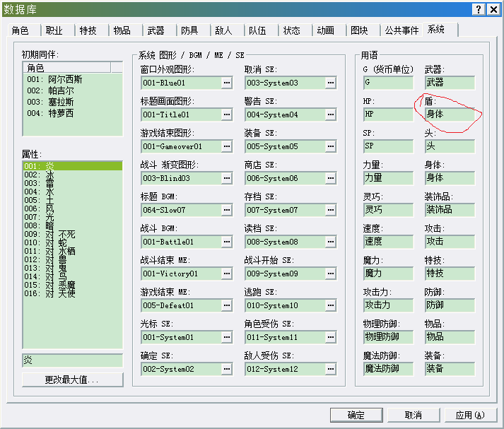Click the 盾 term field showing 身体
Viewport: 504px width, 429px height.
click(450, 114)
